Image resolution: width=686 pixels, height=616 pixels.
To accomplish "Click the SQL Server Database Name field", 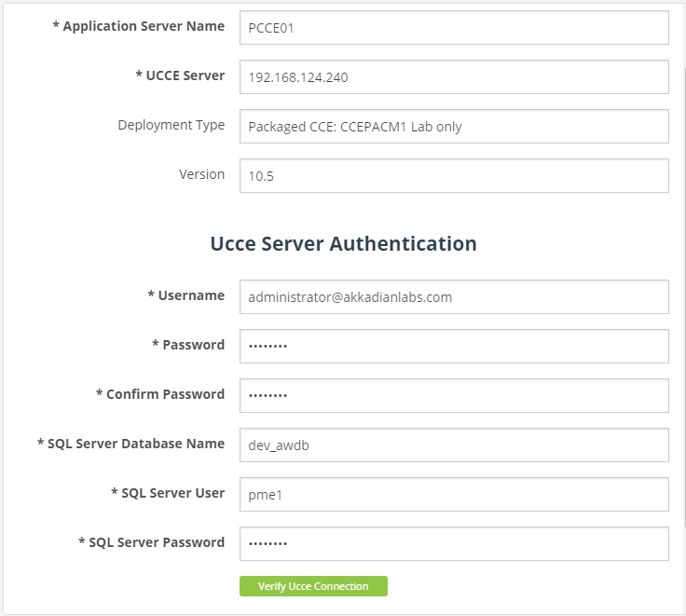I will pyautogui.click(x=454, y=445).
